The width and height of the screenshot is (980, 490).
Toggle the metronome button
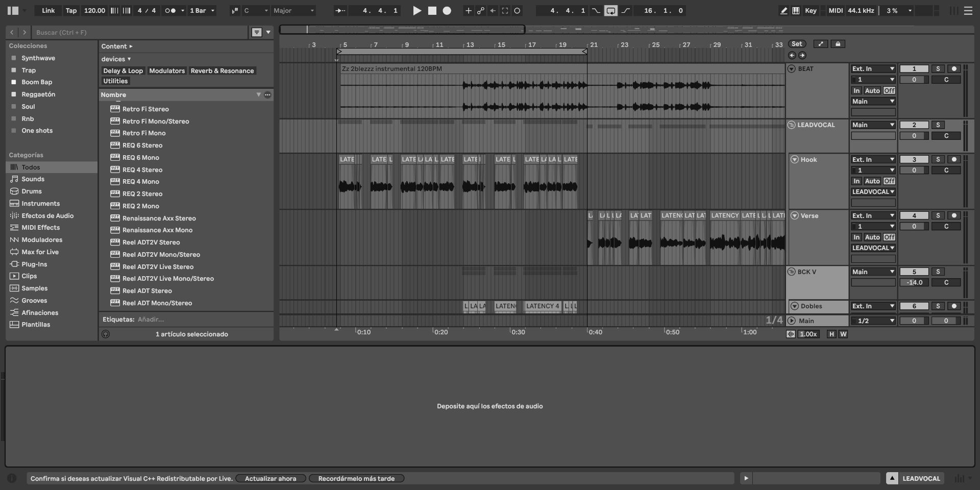170,11
